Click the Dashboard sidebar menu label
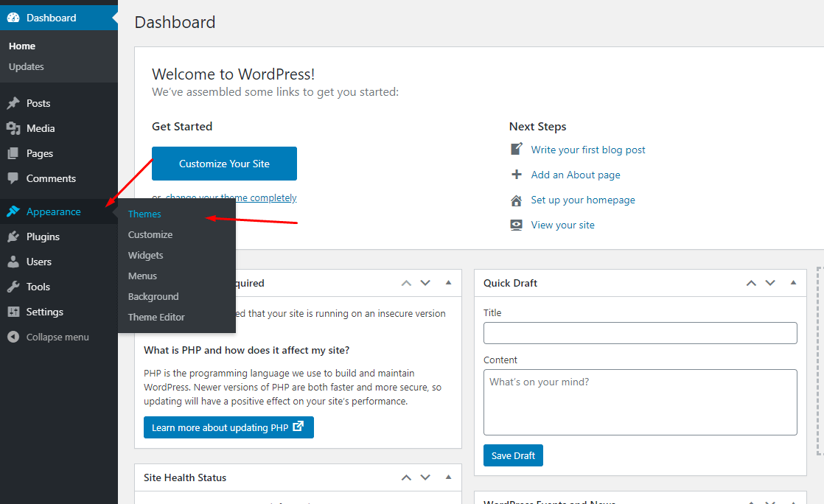 (52, 18)
